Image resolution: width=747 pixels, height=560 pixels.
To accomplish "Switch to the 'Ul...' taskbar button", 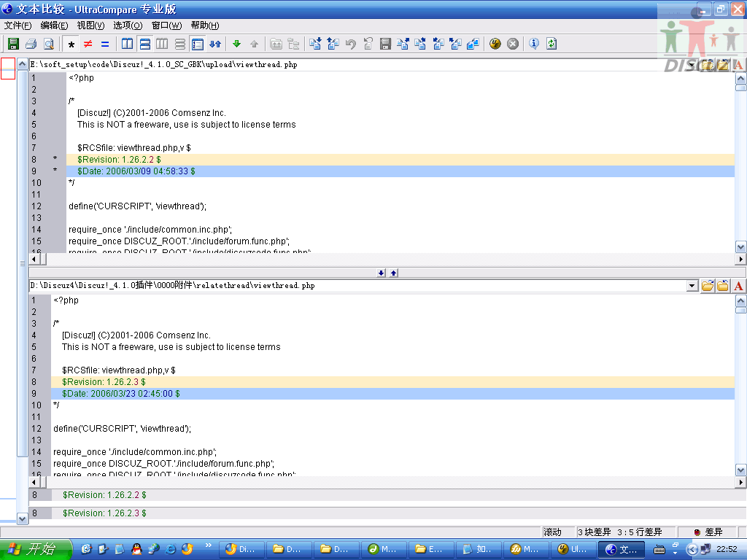I will tap(573, 550).
